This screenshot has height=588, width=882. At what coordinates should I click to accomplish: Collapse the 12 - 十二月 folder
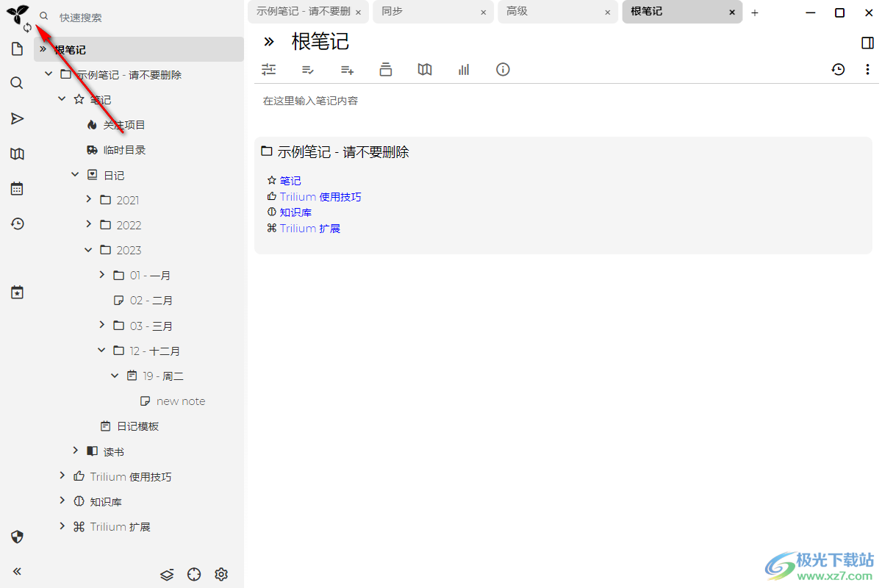click(x=101, y=351)
